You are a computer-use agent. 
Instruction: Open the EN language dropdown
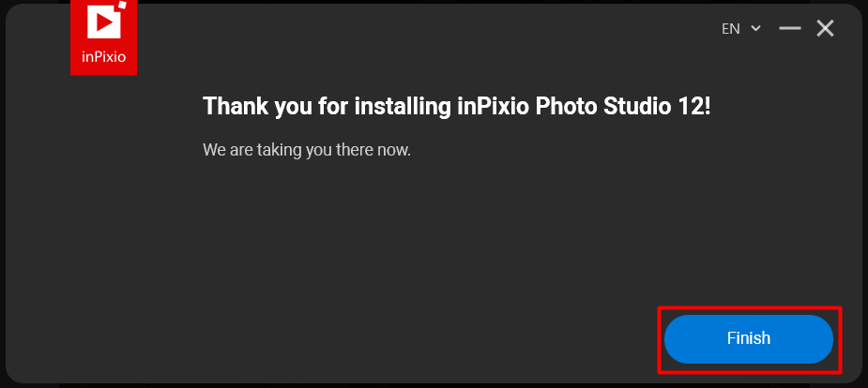pyautogui.click(x=741, y=29)
